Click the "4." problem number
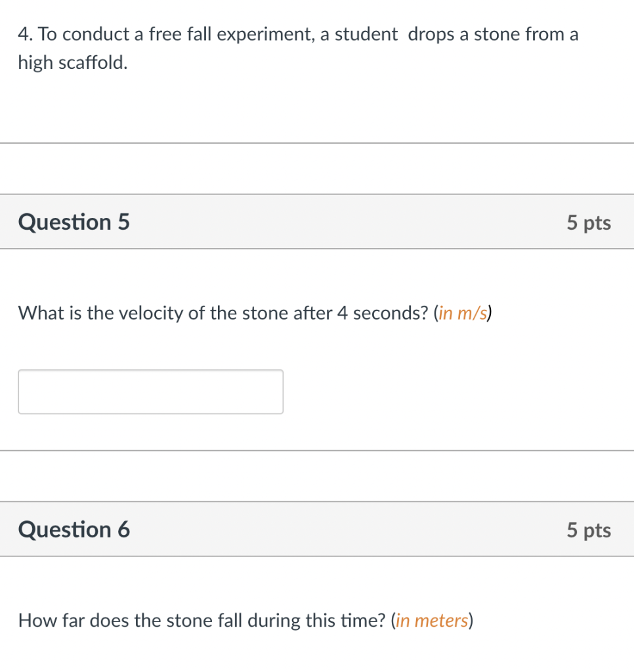634x672 pixels. click(x=26, y=35)
